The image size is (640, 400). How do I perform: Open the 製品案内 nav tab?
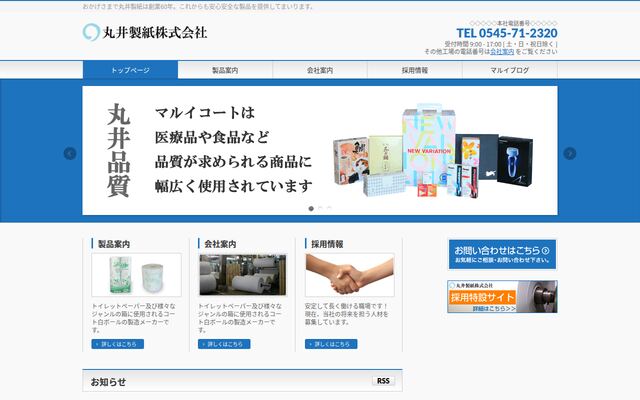point(225,70)
